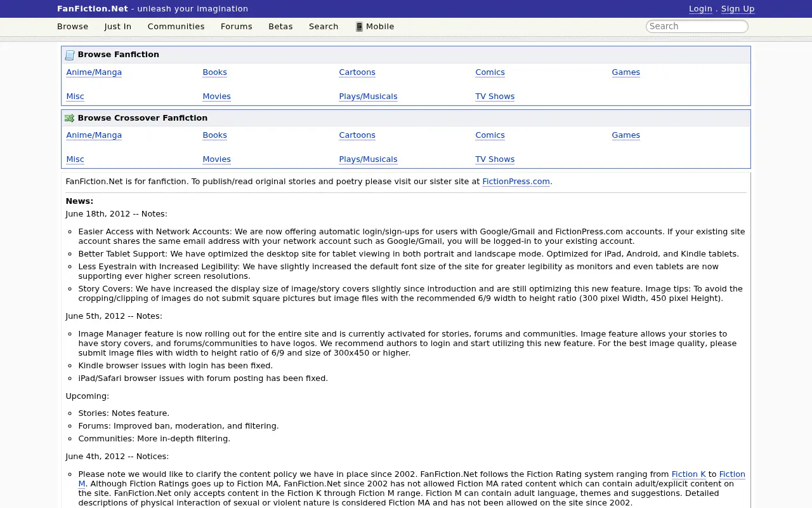This screenshot has height=508, width=812.
Task: Open Movies under Browse Fanfiction
Action: 217,97
